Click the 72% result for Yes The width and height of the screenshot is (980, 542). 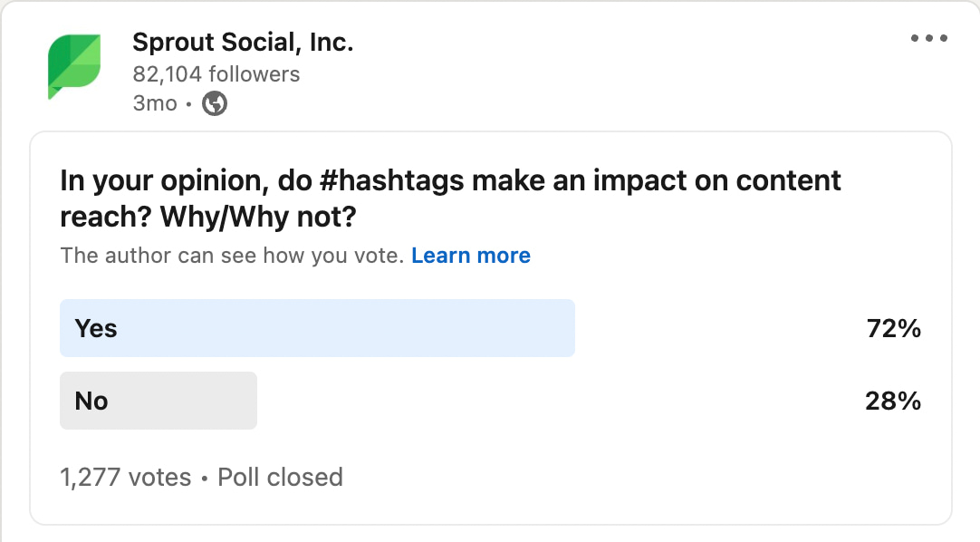[x=895, y=328]
